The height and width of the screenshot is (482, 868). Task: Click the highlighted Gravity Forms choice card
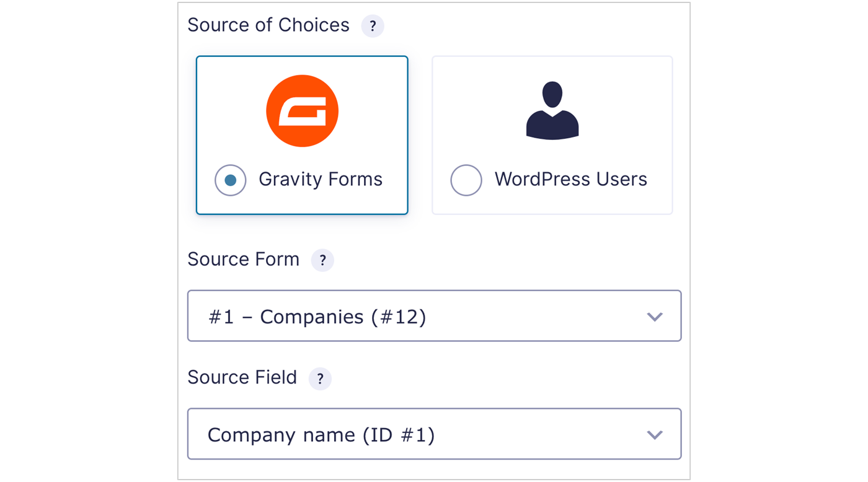click(302, 135)
